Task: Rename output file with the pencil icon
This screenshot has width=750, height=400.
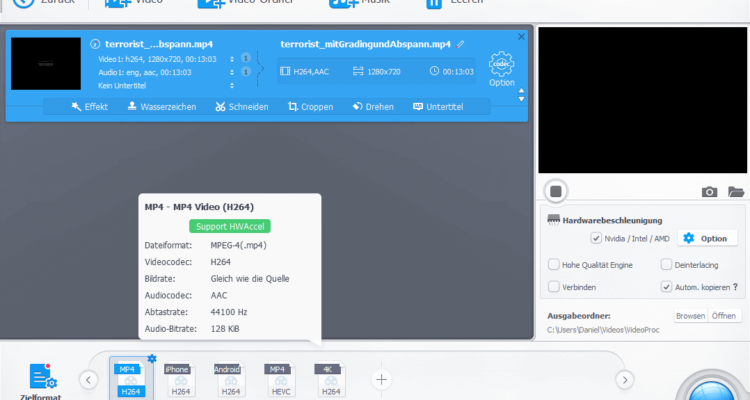Action: 461,44
